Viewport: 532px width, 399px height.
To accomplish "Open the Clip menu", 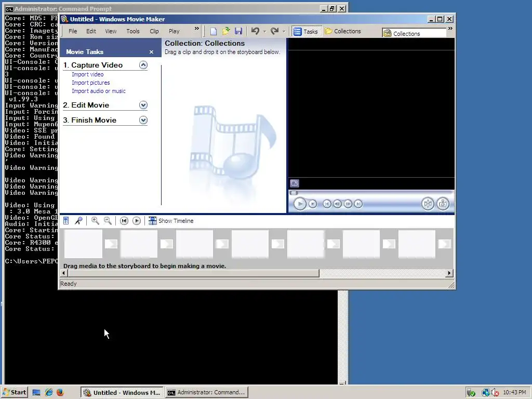I will coord(154,31).
